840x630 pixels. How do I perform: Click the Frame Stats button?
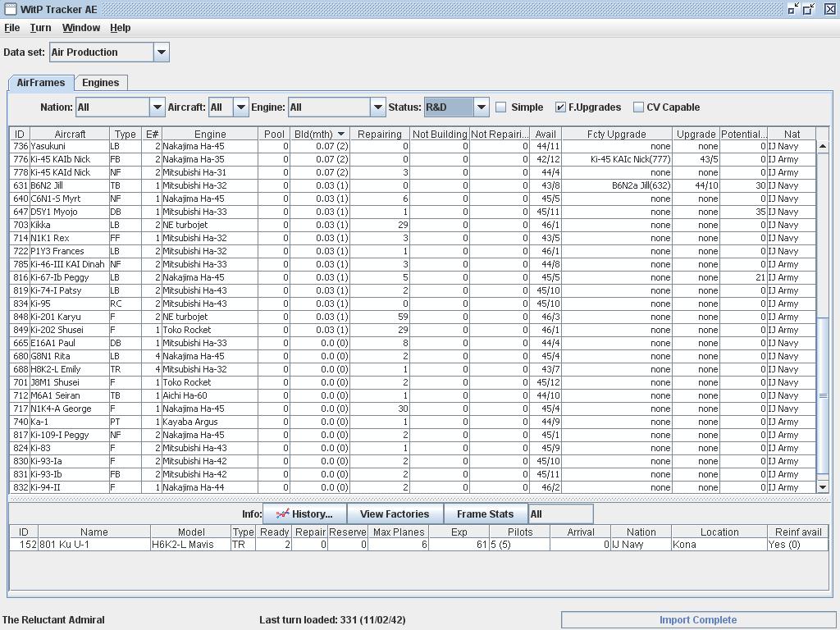click(486, 514)
